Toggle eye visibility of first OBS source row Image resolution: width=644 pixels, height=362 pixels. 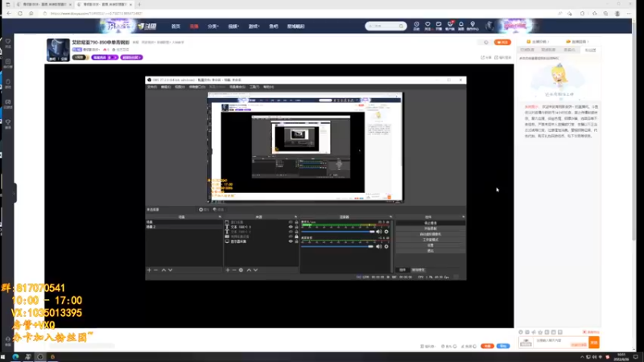coord(291,222)
